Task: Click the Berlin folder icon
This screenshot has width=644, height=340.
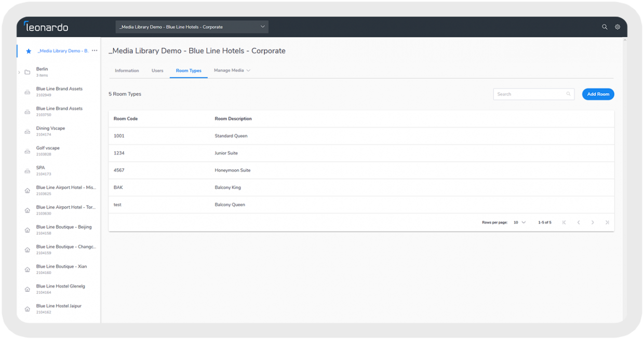Action: (x=28, y=72)
